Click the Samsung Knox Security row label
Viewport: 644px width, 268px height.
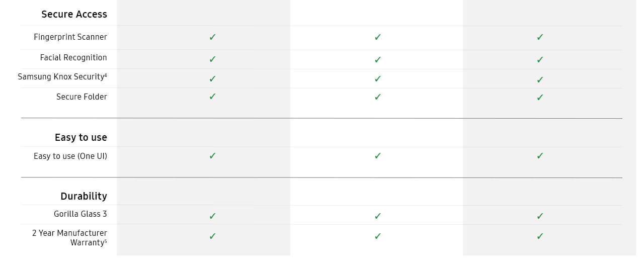(62, 77)
